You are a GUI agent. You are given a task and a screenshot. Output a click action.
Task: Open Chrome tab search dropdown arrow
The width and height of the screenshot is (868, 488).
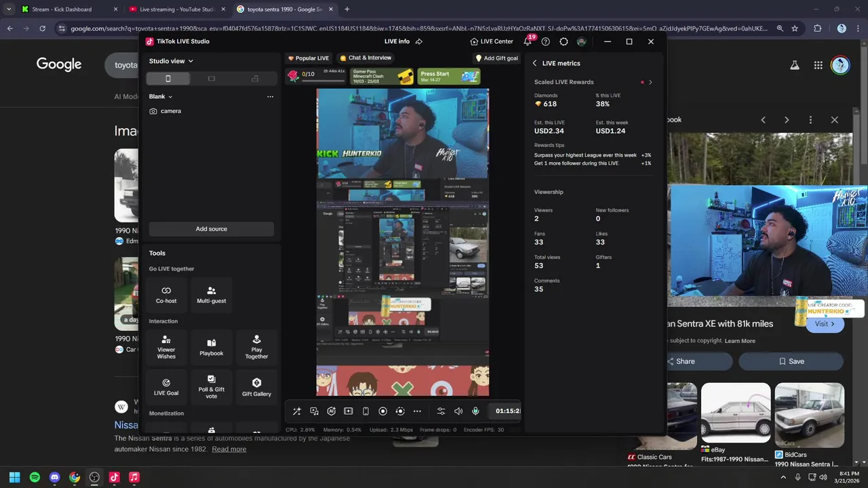coord(8,9)
